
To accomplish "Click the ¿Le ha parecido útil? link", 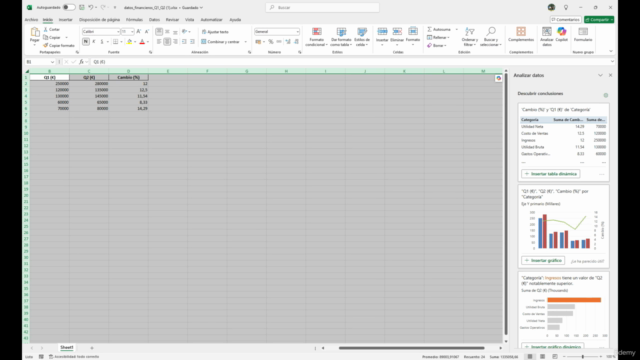I will click(587, 261).
